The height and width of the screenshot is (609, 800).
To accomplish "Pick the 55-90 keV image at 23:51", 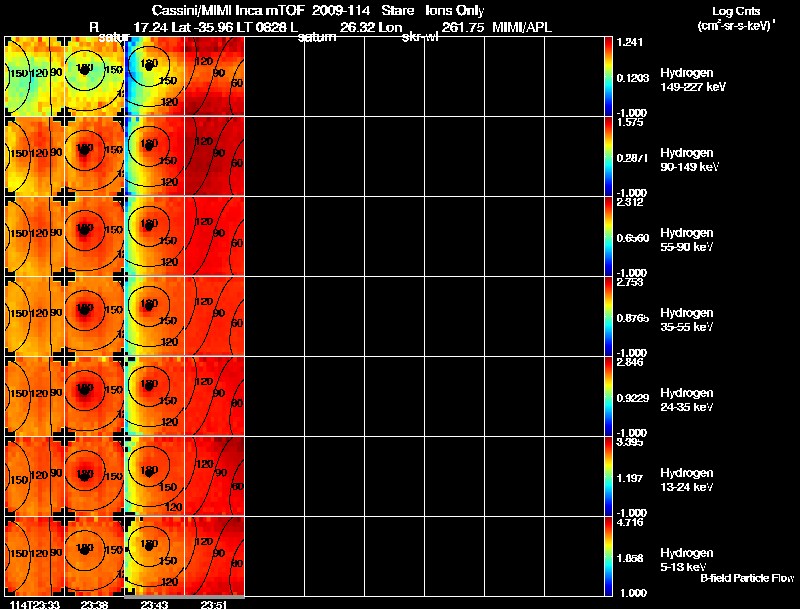I will (214, 237).
